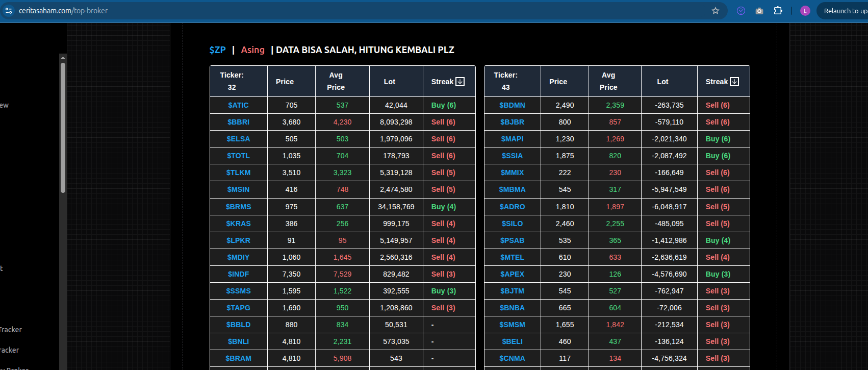Select the $BDMN ticker in right table
Screen dimensions: 868x370
(x=512, y=105)
